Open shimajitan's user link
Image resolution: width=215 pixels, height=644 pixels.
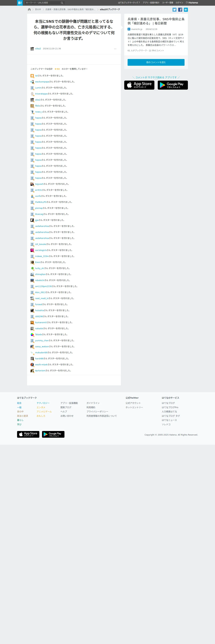[x=40, y=274]
